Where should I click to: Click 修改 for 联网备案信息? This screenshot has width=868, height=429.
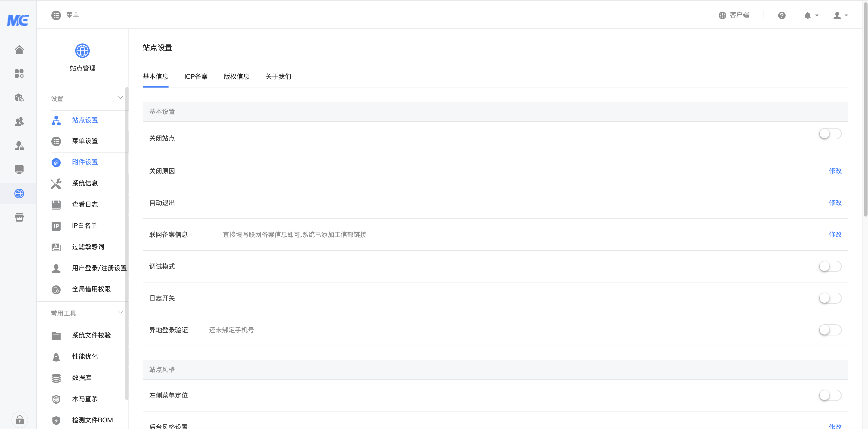835,234
